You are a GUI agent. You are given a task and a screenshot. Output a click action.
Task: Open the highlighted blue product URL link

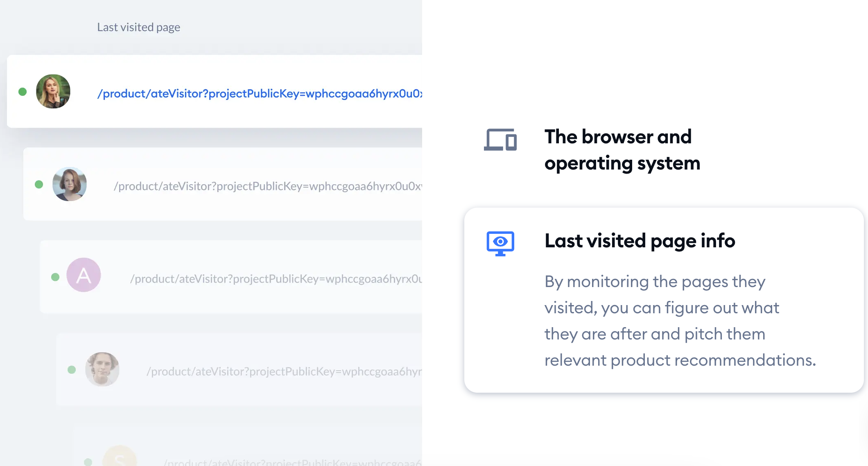click(260, 94)
